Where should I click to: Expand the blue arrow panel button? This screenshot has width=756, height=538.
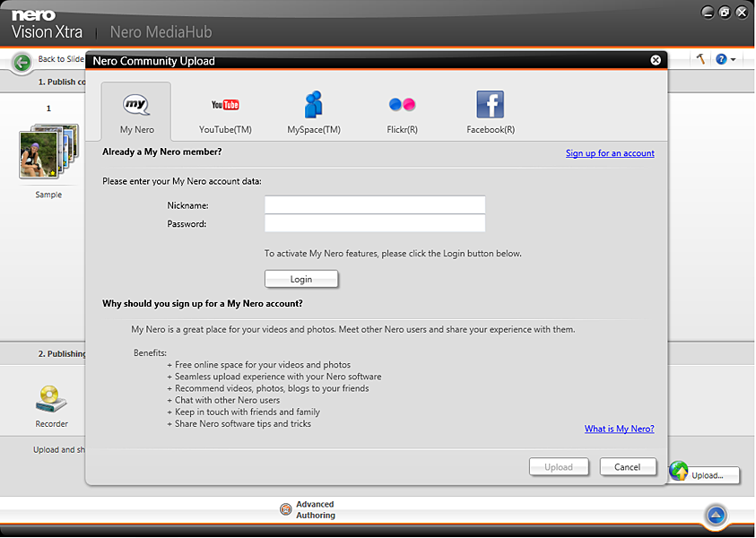[x=716, y=516]
